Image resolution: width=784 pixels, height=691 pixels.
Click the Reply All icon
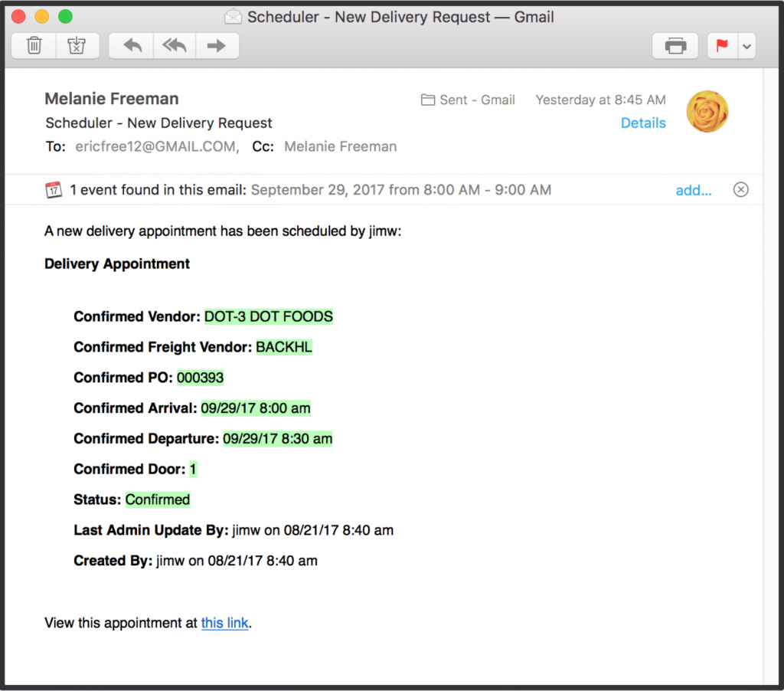pos(174,46)
